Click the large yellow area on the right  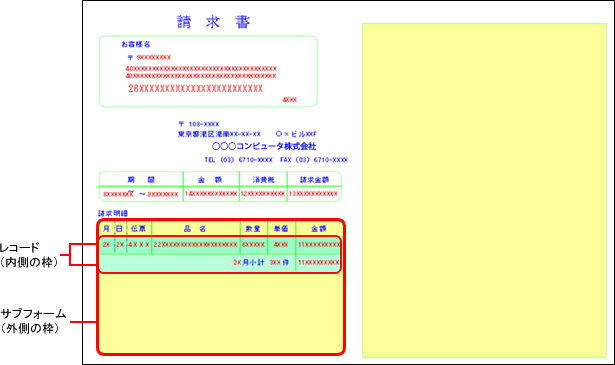pos(484,190)
